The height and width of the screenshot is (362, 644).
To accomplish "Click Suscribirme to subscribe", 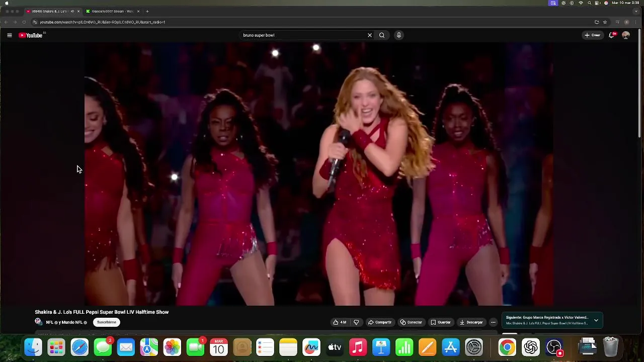I will coord(106,322).
